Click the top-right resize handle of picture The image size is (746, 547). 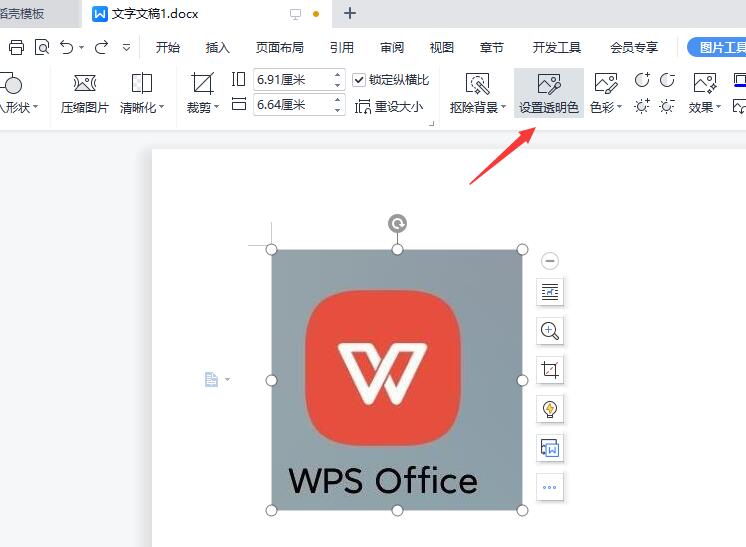click(522, 249)
